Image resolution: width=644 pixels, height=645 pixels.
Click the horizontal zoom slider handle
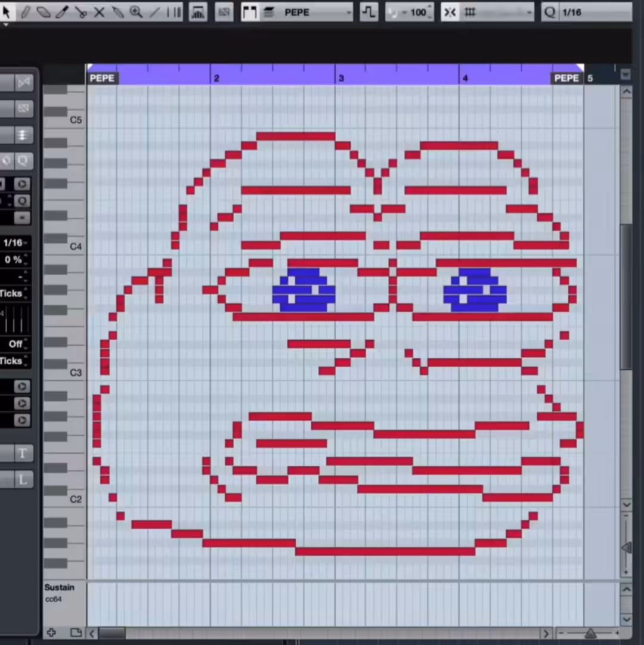coord(590,633)
